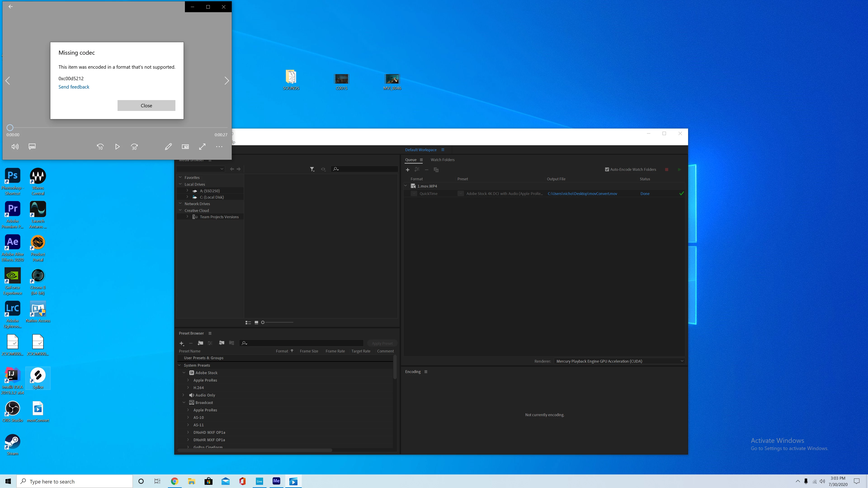
Task: Open the movConvert.mov output file path
Action: click(x=582, y=194)
